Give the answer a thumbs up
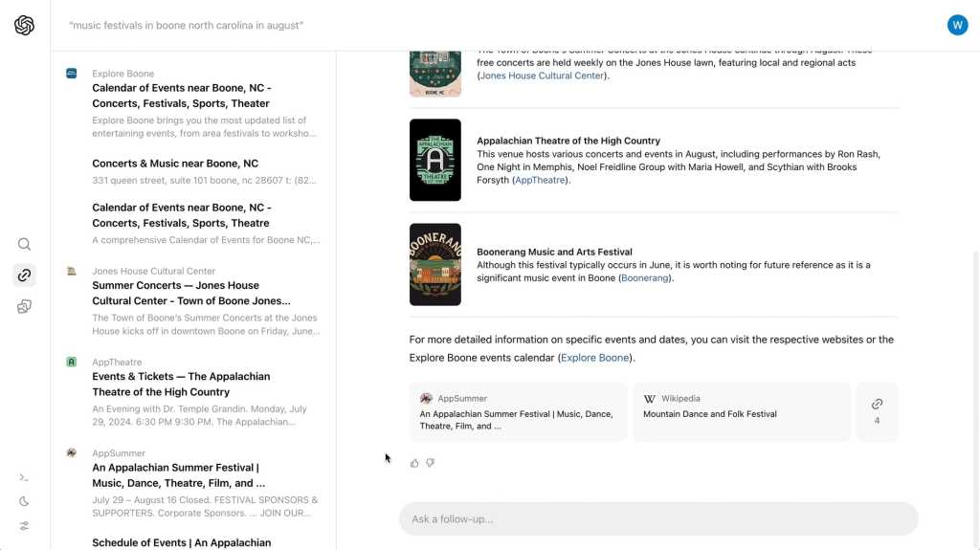Image resolution: width=980 pixels, height=550 pixels. pyautogui.click(x=414, y=463)
